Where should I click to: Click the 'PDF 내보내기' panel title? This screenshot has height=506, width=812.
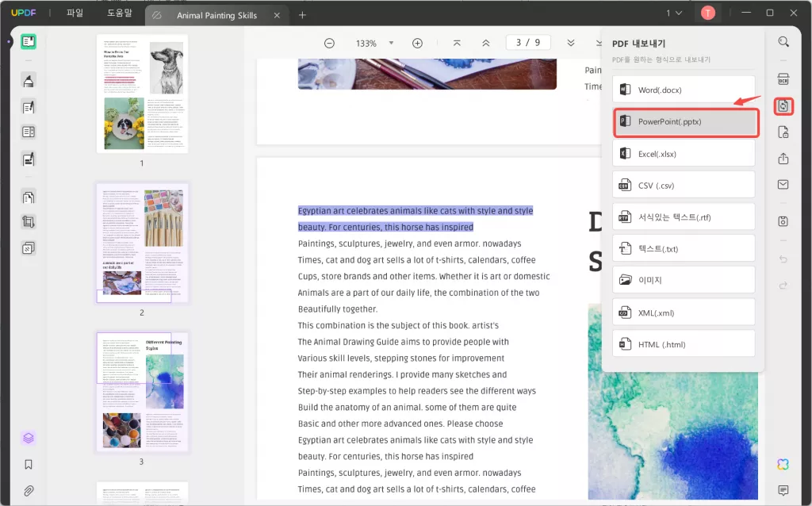638,44
